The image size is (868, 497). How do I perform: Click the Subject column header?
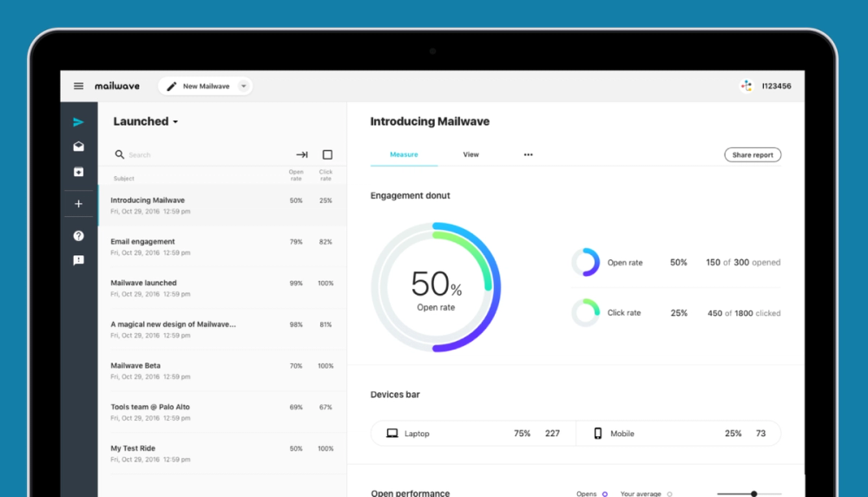123,178
